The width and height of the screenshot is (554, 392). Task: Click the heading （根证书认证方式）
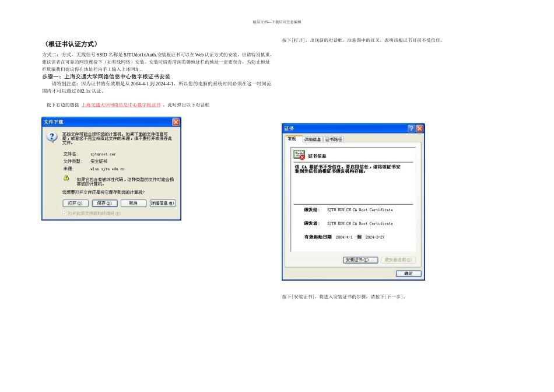(x=71, y=44)
